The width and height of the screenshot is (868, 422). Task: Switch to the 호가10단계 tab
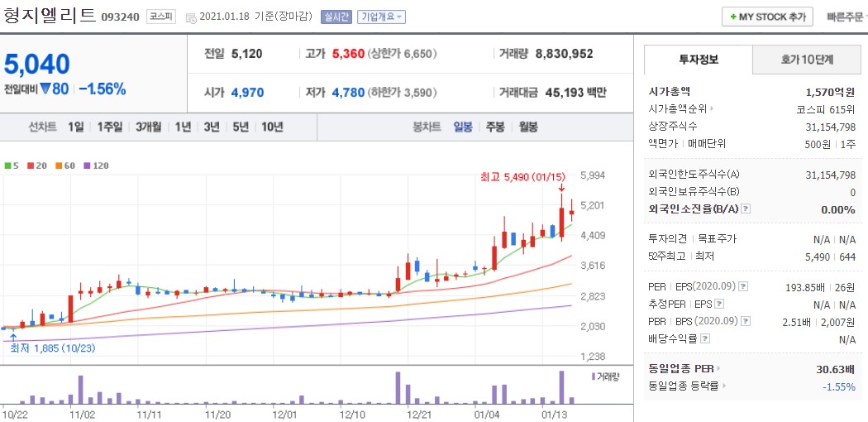tap(807, 60)
